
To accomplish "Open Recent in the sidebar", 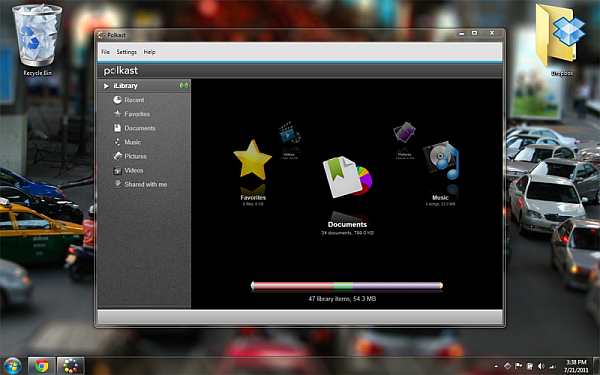I will [x=134, y=100].
